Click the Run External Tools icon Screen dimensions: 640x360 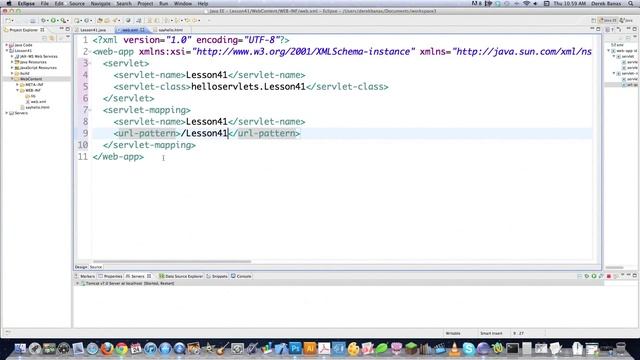click(x=63, y=20)
